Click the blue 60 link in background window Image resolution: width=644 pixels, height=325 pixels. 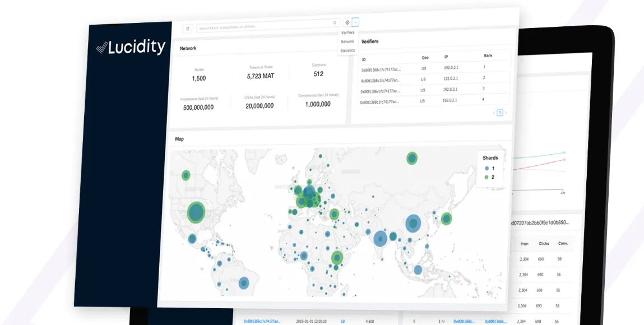(x=342, y=321)
